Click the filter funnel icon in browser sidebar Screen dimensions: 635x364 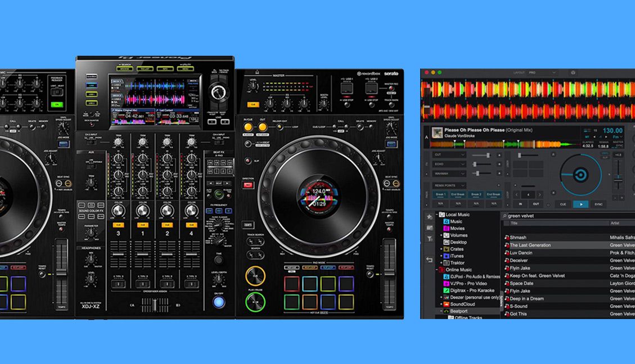[x=430, y=239]
